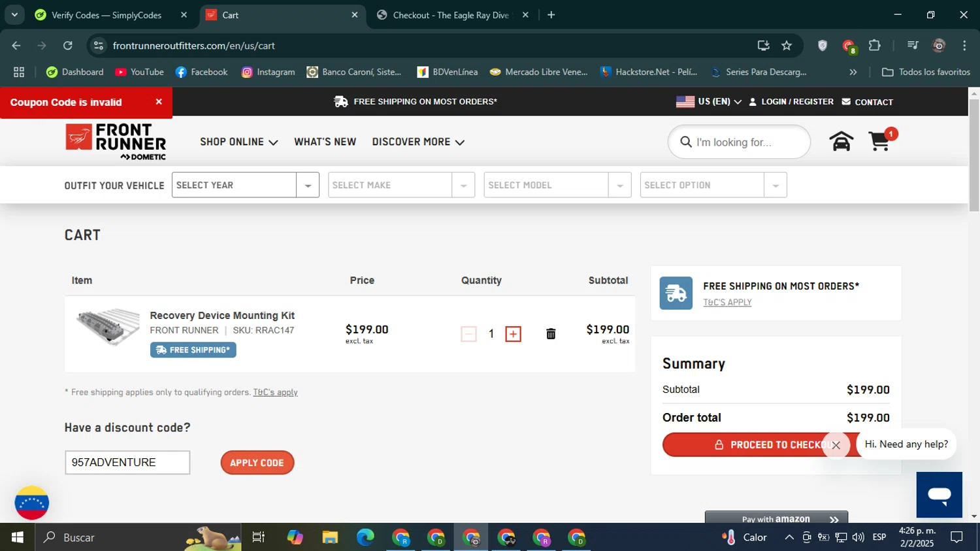Click the search magnifier icon
The image size is (980, 551).
686,142
